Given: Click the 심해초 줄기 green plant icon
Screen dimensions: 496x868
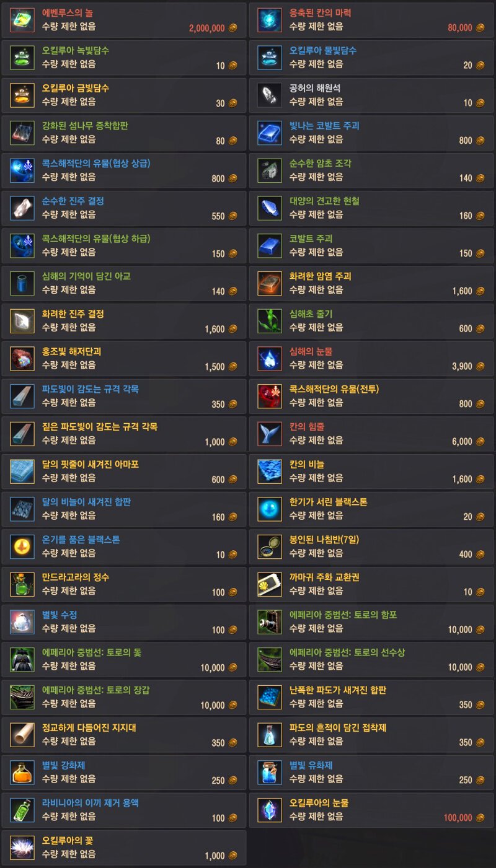Looking at the screenshot, I should tap(270, 321).
